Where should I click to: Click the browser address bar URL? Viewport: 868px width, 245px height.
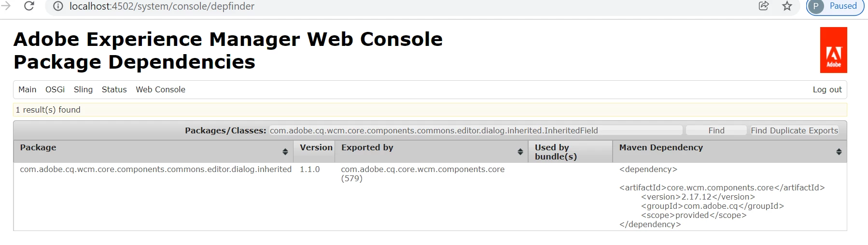162,6
